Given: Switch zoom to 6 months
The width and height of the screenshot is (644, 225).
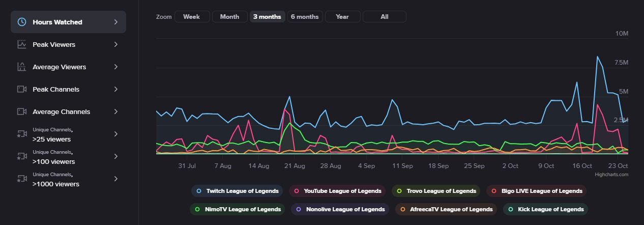Looking at the screenshot, I should [x=304, y=17].
